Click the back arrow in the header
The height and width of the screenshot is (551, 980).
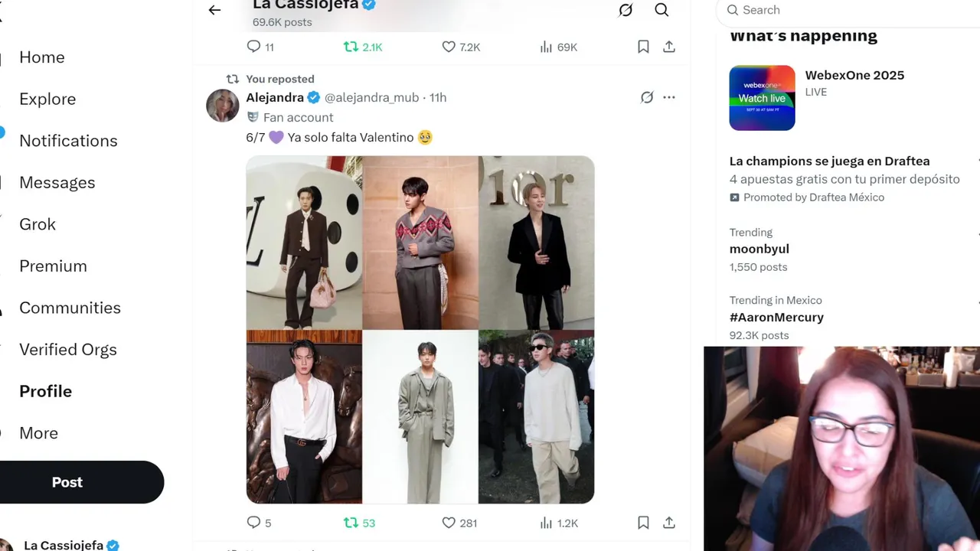click(x=214, y=10)
